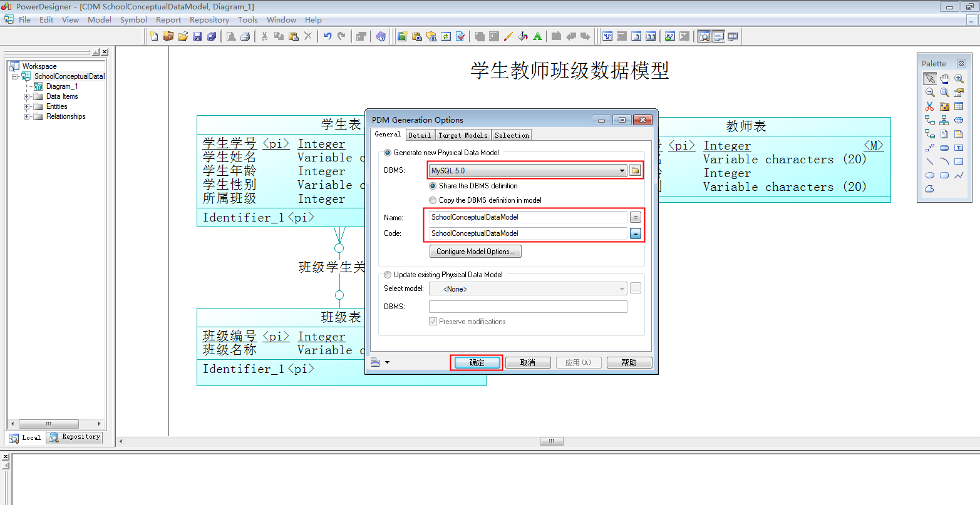
Task: Select Generate new Physical Data Model radio
Action: (x=388, y=153)
